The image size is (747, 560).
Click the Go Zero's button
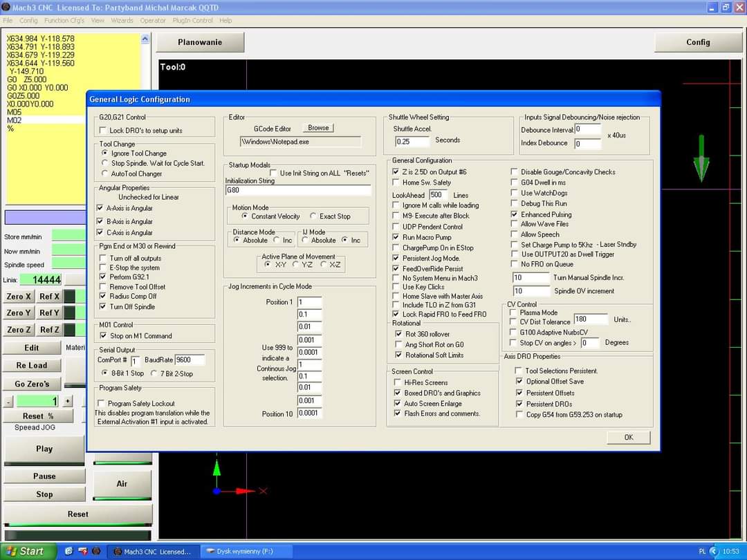[x=32, y=384]
